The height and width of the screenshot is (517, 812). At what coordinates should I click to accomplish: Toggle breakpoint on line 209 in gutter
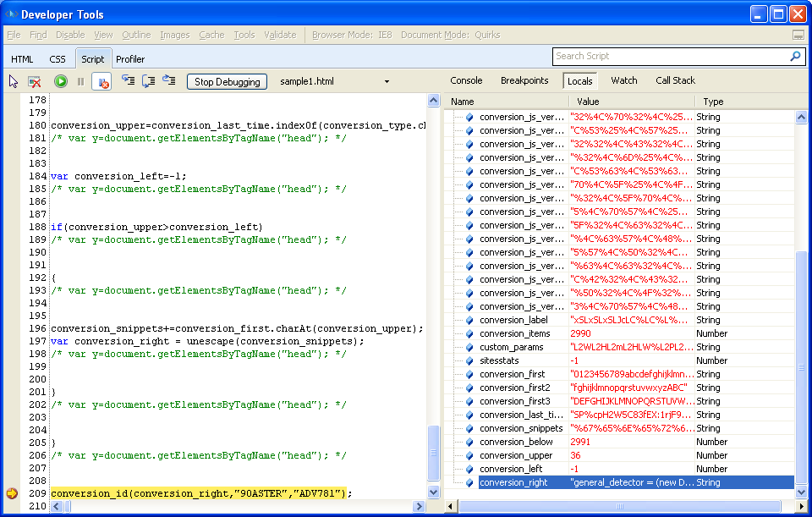click(x=12, y=493)
